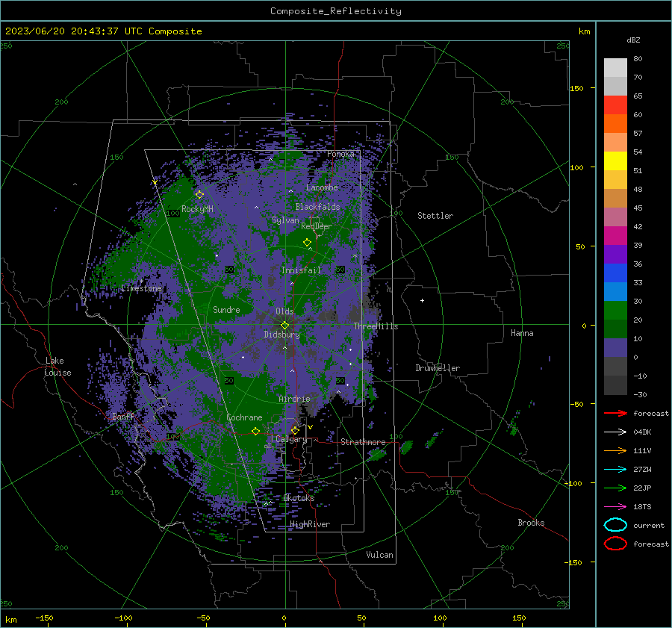Image resolution: width=672 pixels, height=628 pixels.
Task: Select the RedDeer city label
Action: pyautogui.click(x=317, y=226)
